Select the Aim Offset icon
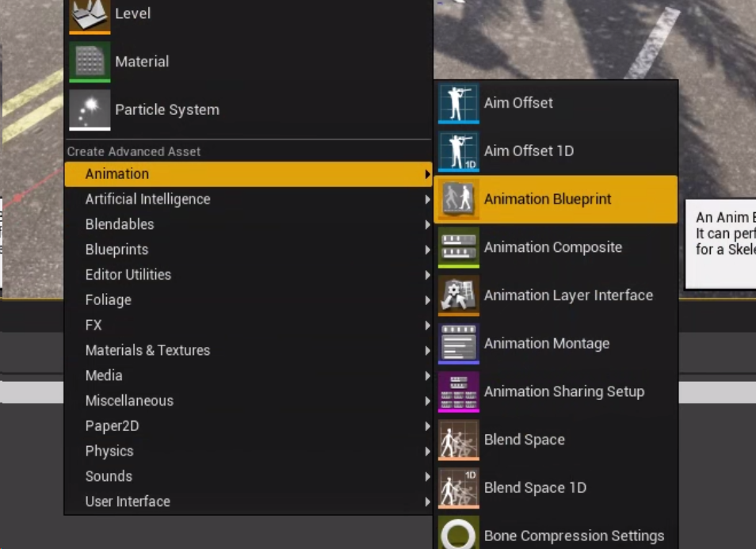The height and width of the screenshot is (549, 756). pyautogui.click(x=459, y=103)
